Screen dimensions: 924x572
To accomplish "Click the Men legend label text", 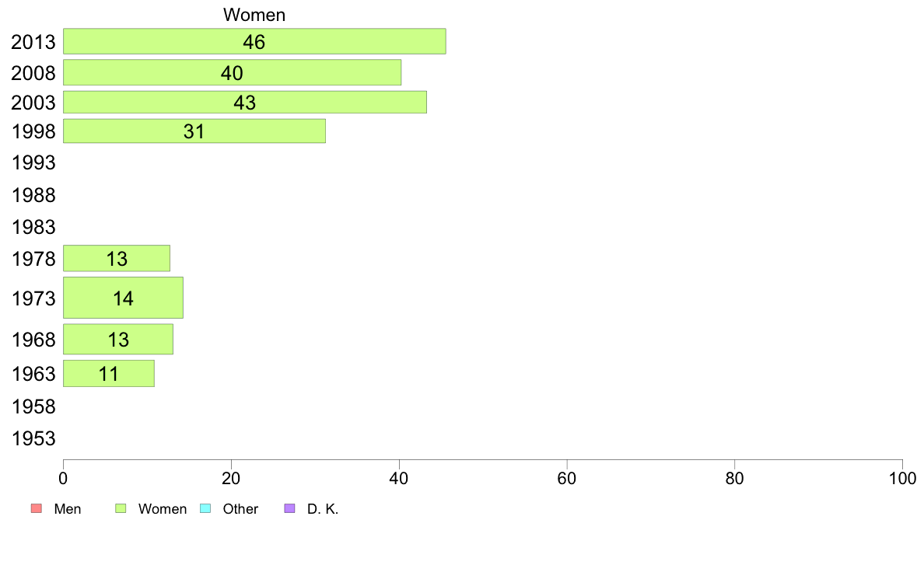I will click(68, 509).
